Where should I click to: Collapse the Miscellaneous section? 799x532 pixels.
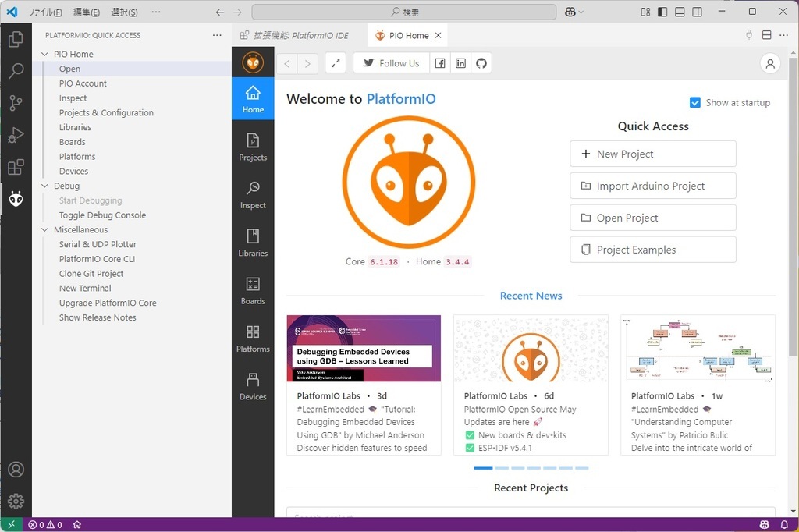click(x=44, y=229)
